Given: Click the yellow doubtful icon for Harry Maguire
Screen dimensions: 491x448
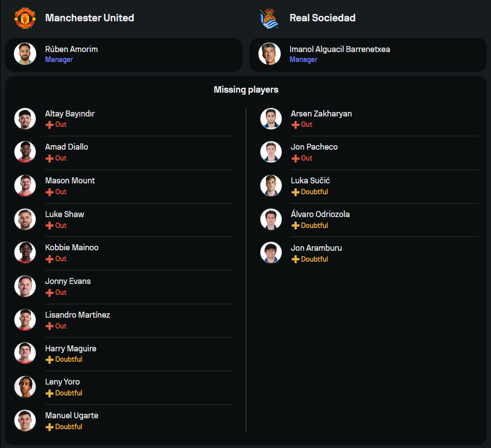Looking at the screenshot, I should pyautogui.click(x=49, y=360).
